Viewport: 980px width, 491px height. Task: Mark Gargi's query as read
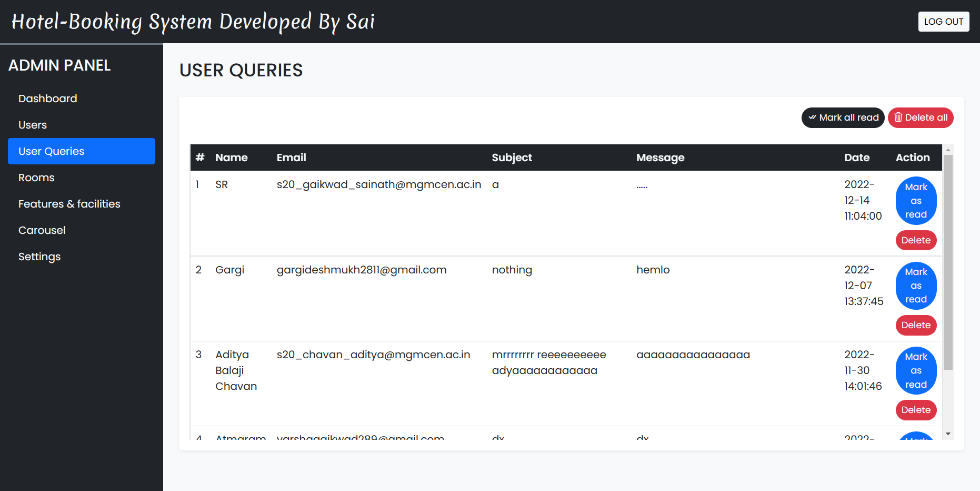(916, 286)
